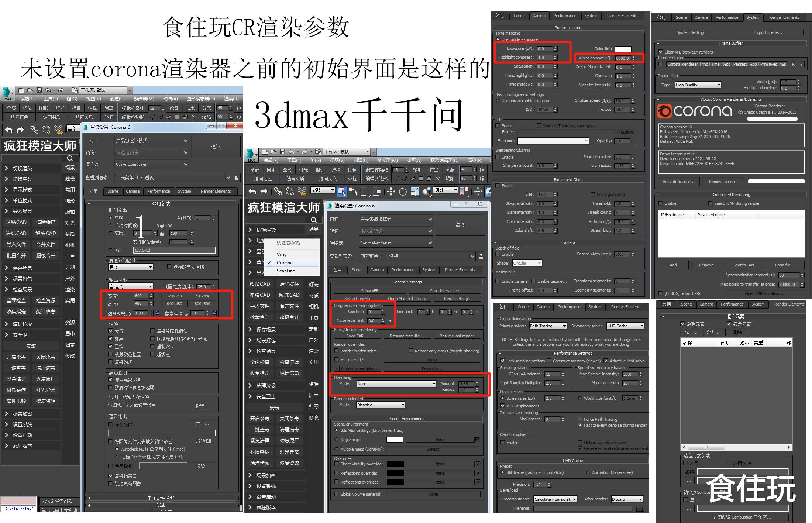Click vertex sub-object dots icon in left window
The height and width of the screenshot is (523, 812).
pyautogui.click(x=152, y=117)
